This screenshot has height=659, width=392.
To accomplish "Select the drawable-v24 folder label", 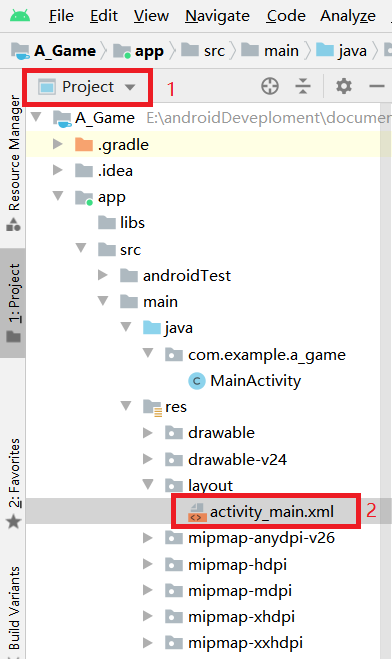I will (x=237, y=459).
